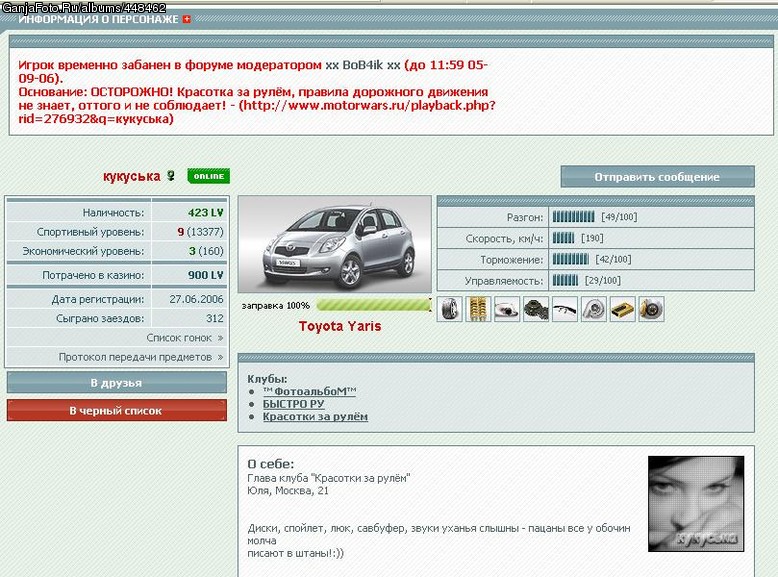Select the brake disc icon
Screen dimensions: 778x577
[x=651, y=309]
